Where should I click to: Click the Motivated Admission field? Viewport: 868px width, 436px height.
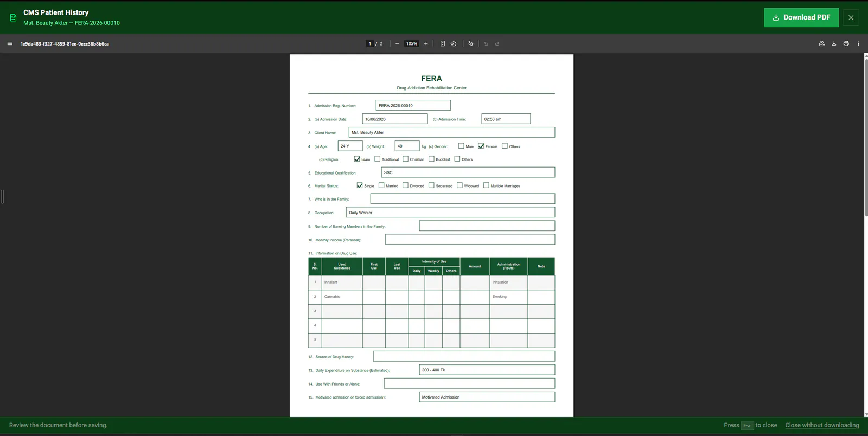pyautogui.click(x=487, y=397)
